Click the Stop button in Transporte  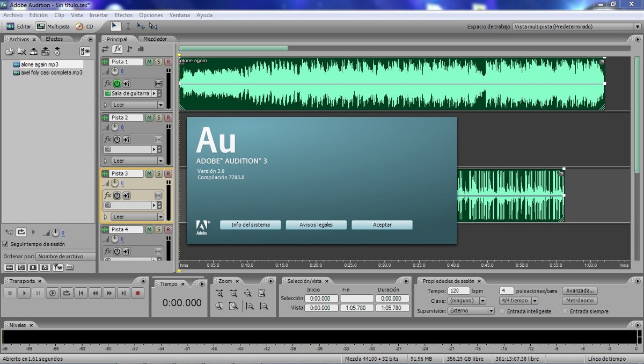coord(10,293)
